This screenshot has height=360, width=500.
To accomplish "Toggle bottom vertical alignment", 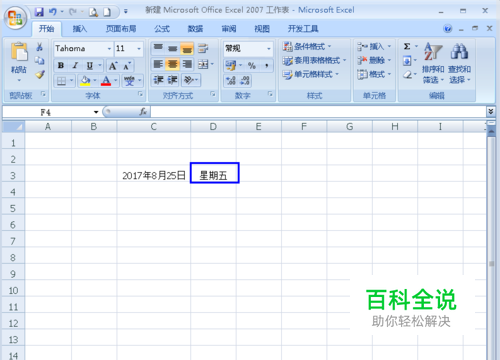I will (187, 48).
